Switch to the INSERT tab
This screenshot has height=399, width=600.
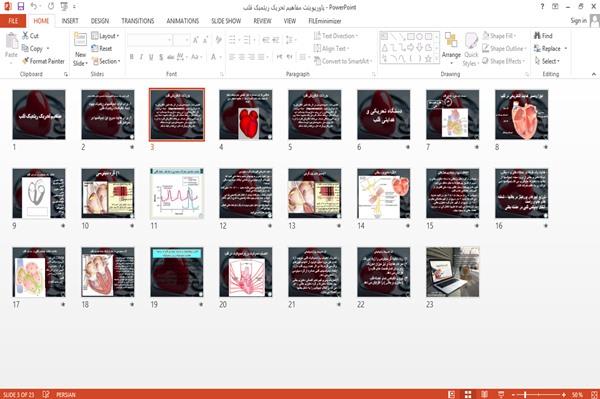point(70,21)
